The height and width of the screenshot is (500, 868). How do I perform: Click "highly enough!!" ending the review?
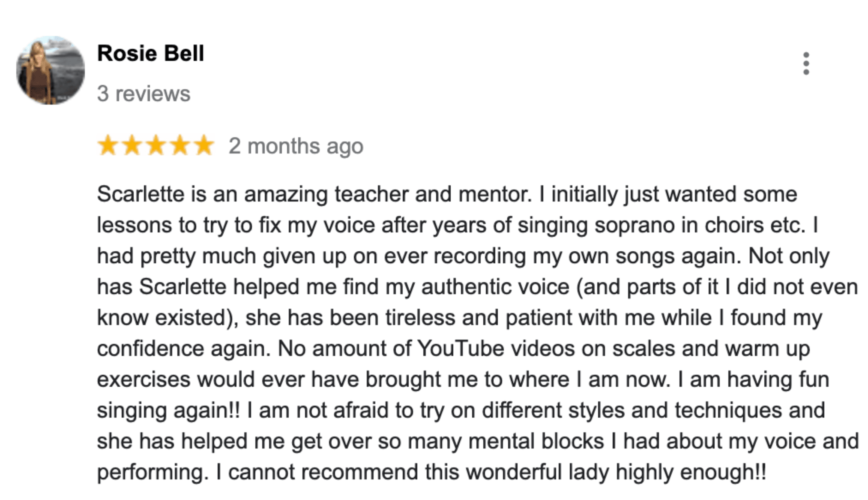click(691, 473)
